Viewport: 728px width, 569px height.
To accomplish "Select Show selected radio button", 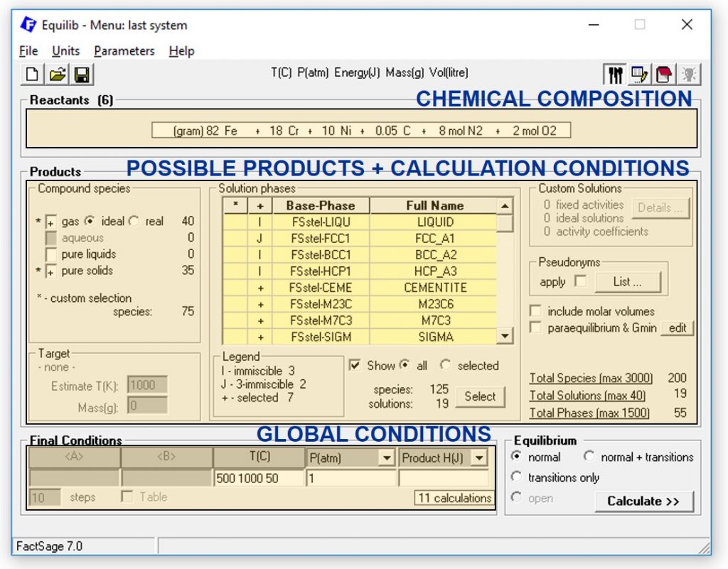I will click(445, 365).
